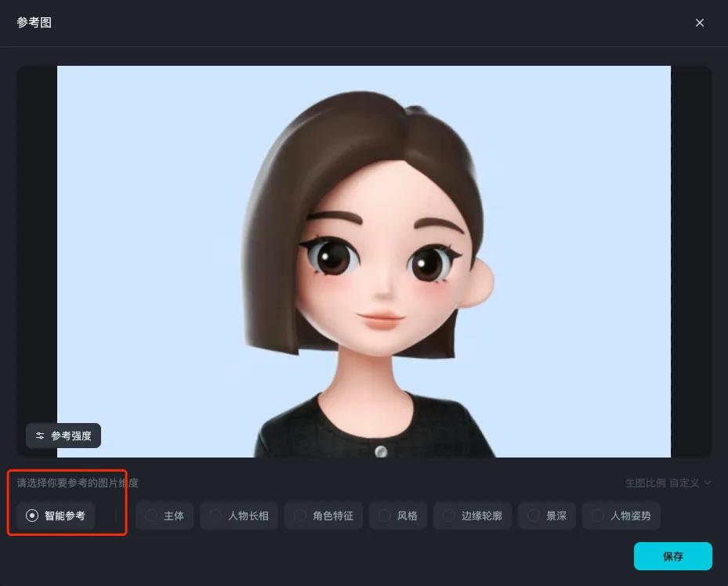728x586 pixels.
Task: Save settings with the 保存 button
Action: 672,556
